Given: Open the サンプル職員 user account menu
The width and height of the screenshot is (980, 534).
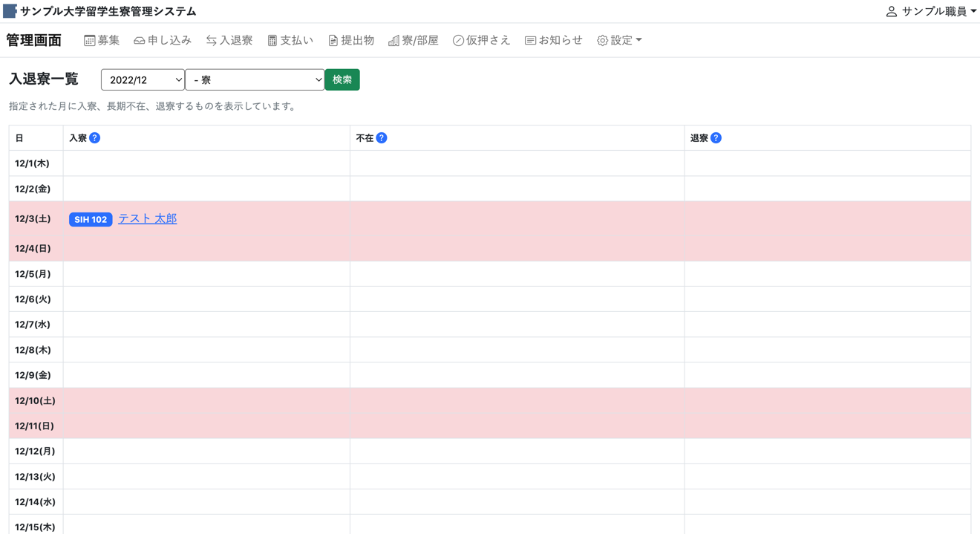Looking at the screenshot, I should click(x=931, y=11).
